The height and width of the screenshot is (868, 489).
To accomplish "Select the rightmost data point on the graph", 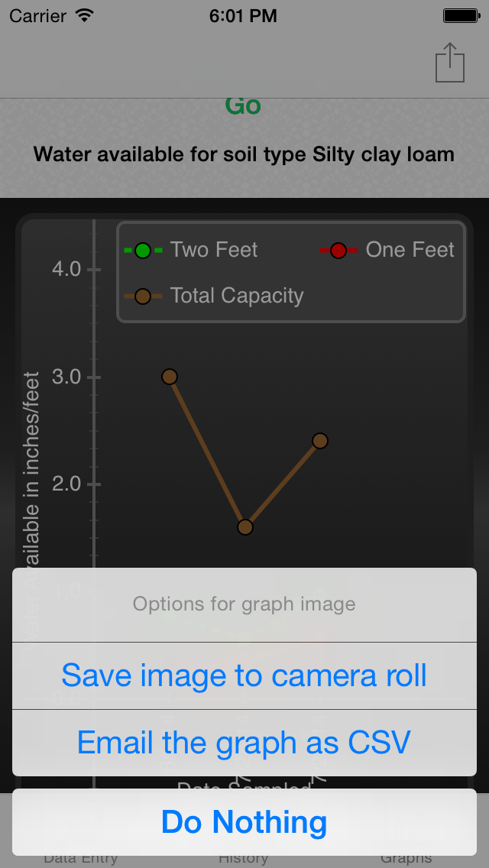I will click(x=320, y=441).
